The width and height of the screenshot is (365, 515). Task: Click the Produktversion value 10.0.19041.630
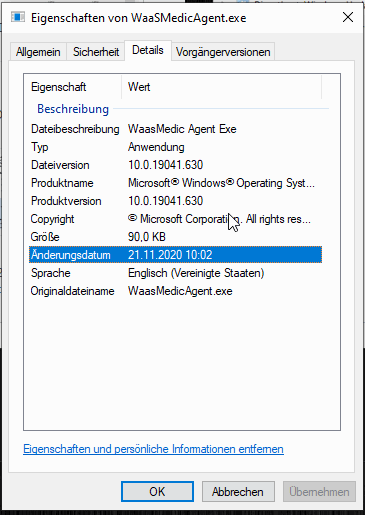pos(166,201)
